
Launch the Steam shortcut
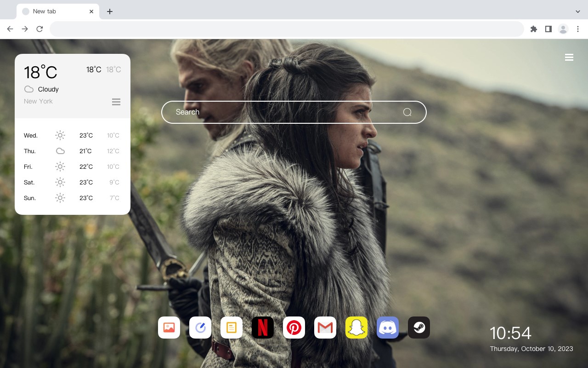(x=419, y=328)
